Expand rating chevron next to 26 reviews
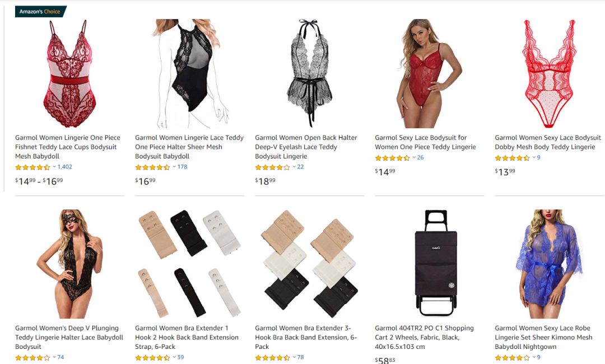 click(414, 157)
